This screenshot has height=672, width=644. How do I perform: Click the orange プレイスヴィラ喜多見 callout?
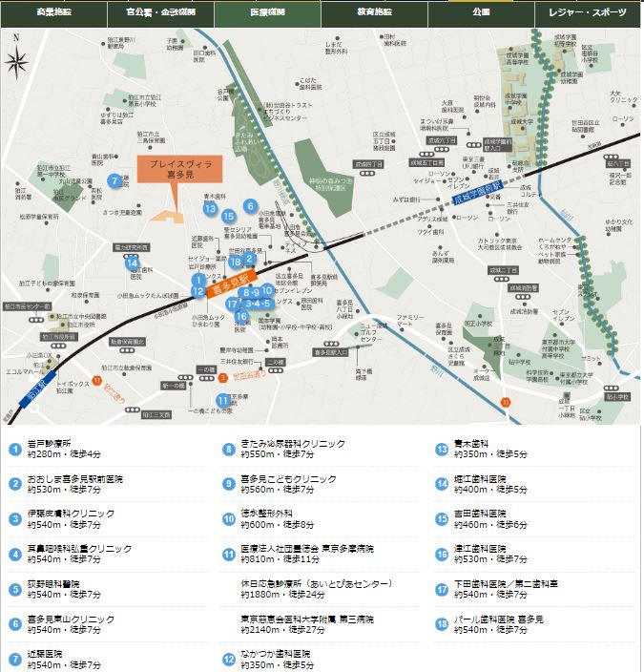179,169
